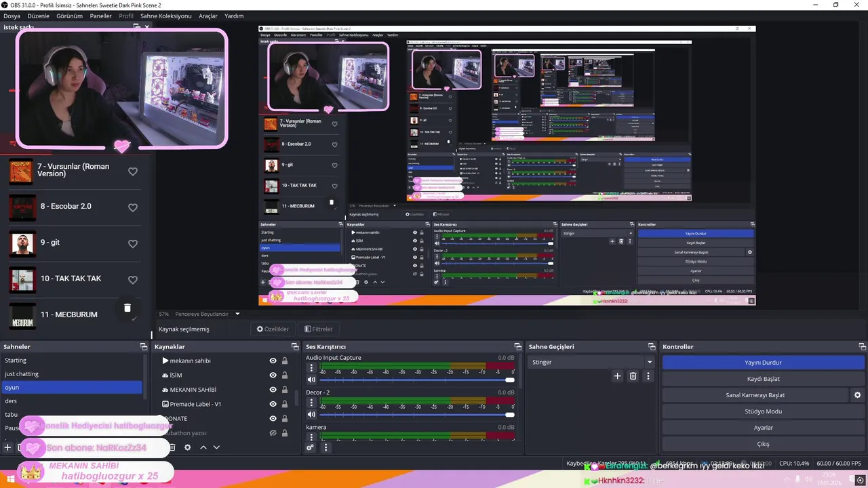This screenshot has height=488, width=868.
Task: Open the Stinger transition dropdown
Action: coord(591,362)
